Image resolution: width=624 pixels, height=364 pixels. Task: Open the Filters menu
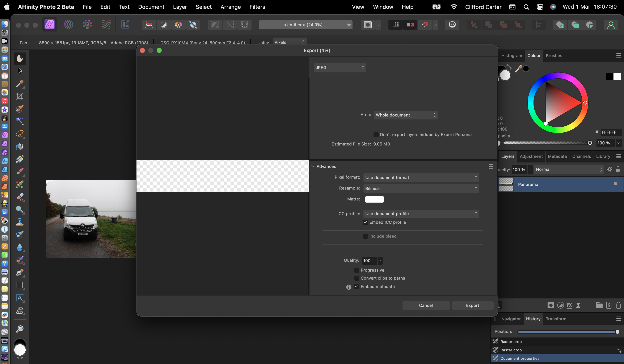[257, 7]
